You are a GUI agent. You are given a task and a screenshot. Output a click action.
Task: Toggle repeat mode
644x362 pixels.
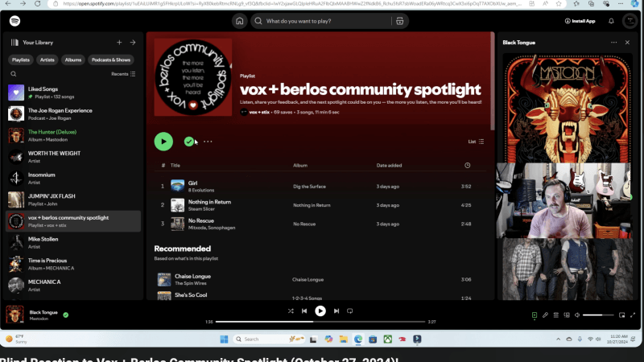(350, 311)
